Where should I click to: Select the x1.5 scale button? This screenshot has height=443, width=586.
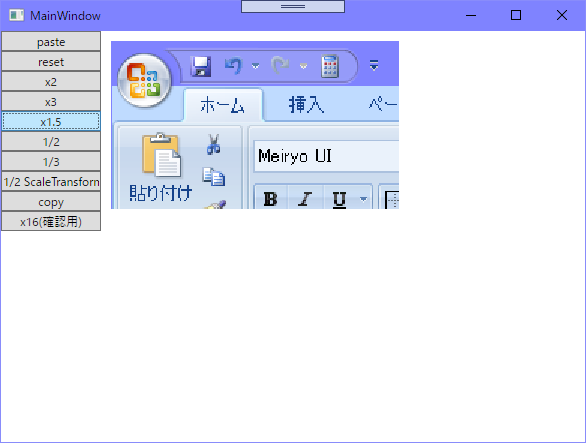tap(51, 121)
